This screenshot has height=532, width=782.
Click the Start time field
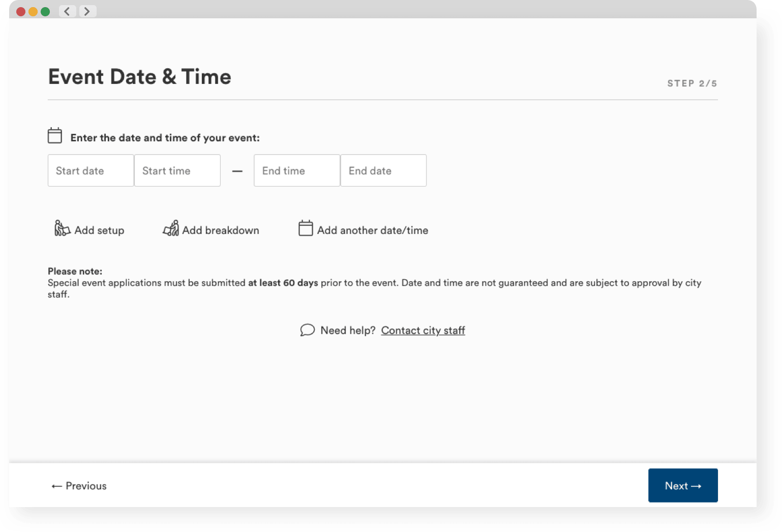tap(177, 170)
